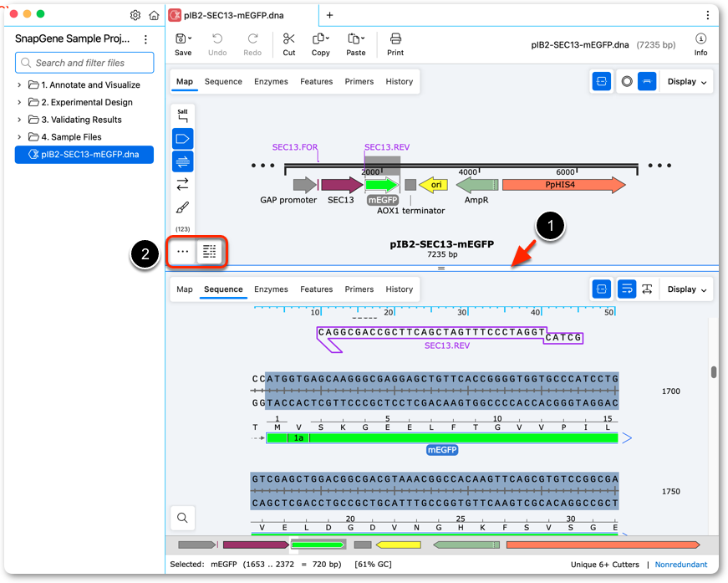Toggle primers display icon in map side toolbar
This screenshot has height=583, width=728.
[183, 161]
